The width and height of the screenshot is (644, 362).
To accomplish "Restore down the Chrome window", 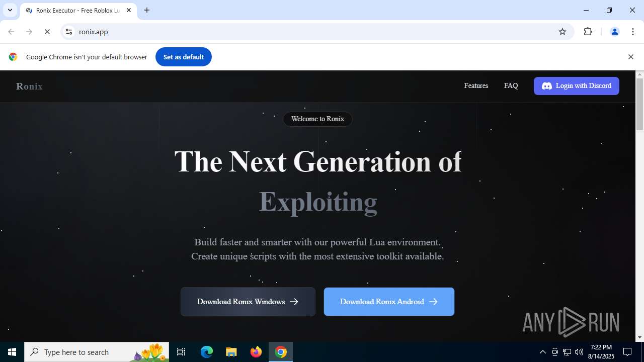I will click(609, 10).
